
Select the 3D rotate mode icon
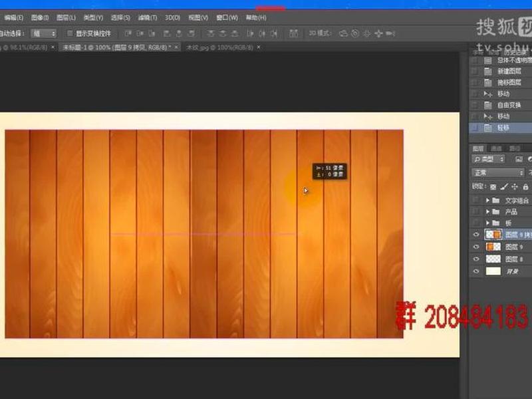tap(343, 33)
